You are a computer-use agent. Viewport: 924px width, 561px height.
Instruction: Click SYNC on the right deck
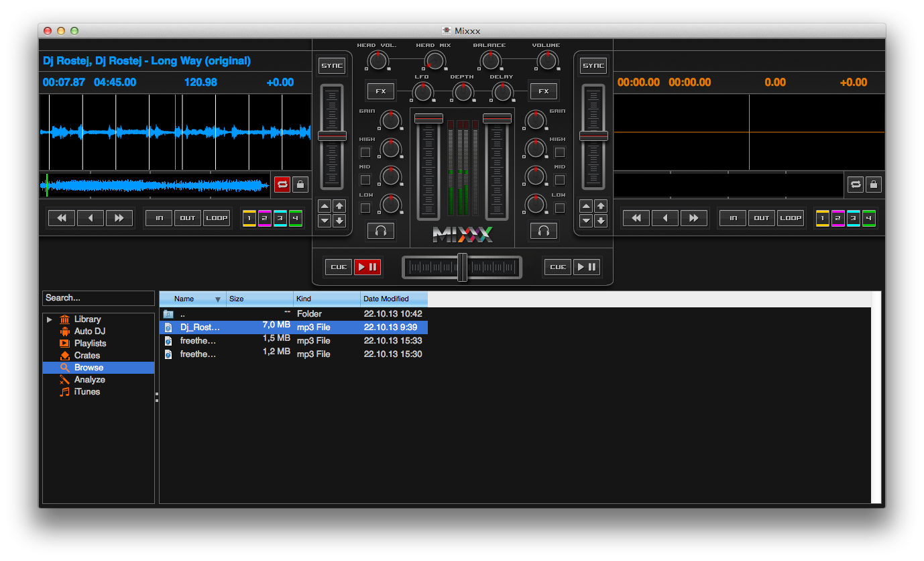click(593, 66)
